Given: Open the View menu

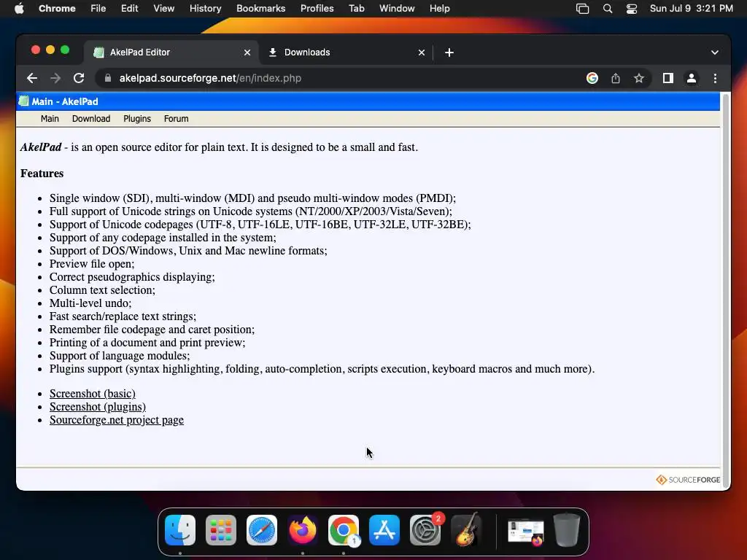Looking at the screenshot, I should point(164,9).
